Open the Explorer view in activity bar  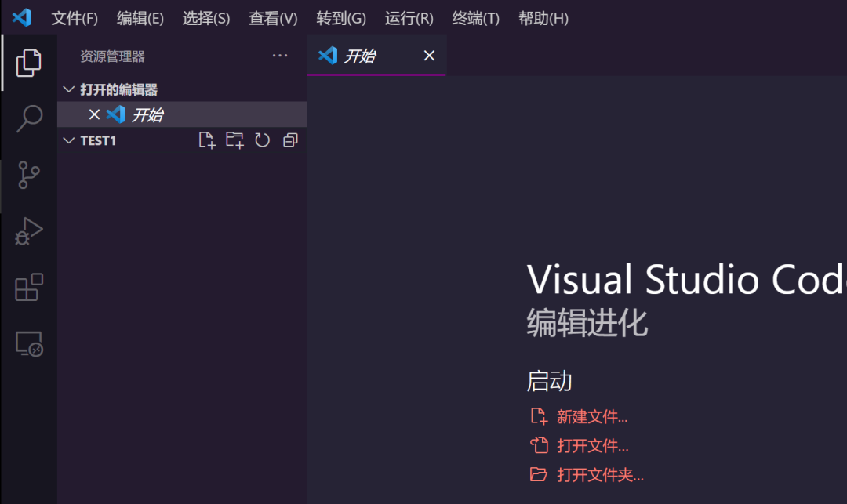coord(29,63)
